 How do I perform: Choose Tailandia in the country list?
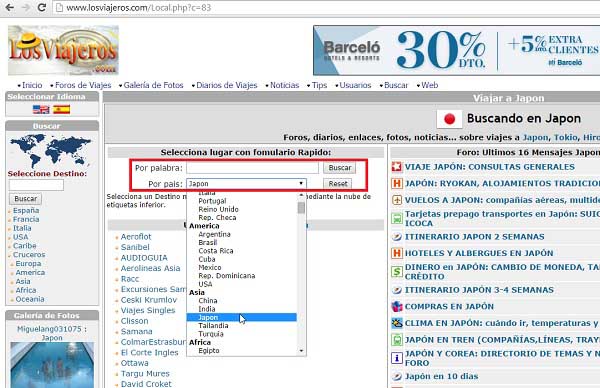tap(213, 326)
